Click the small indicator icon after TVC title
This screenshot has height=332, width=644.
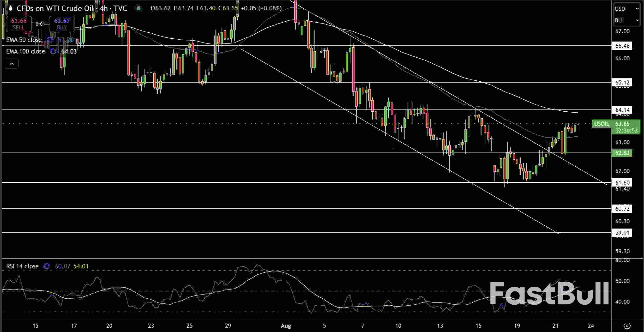point(138,8)
